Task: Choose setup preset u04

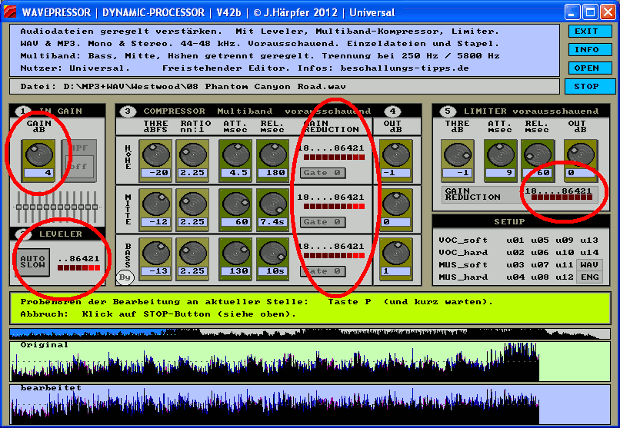Action: point(515,277)
